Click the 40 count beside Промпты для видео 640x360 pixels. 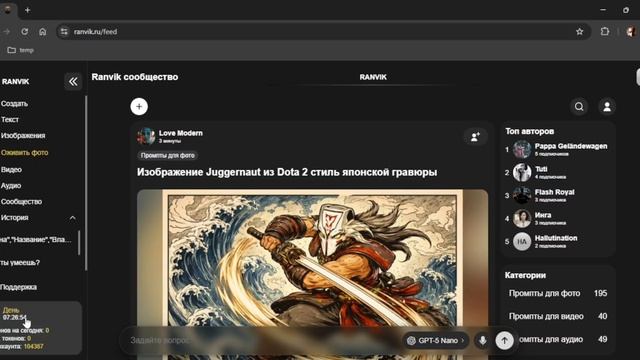602,316
